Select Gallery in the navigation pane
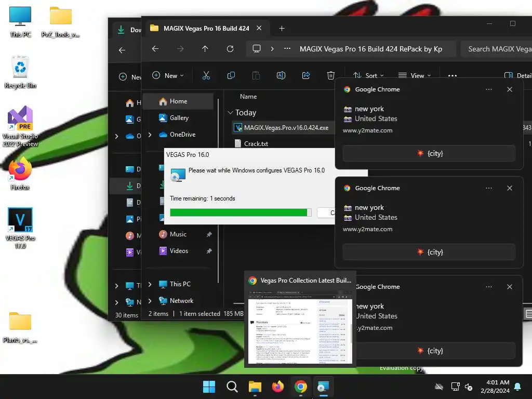The width and height of the screenshot is (532, 399). click(x=178, y=118)
